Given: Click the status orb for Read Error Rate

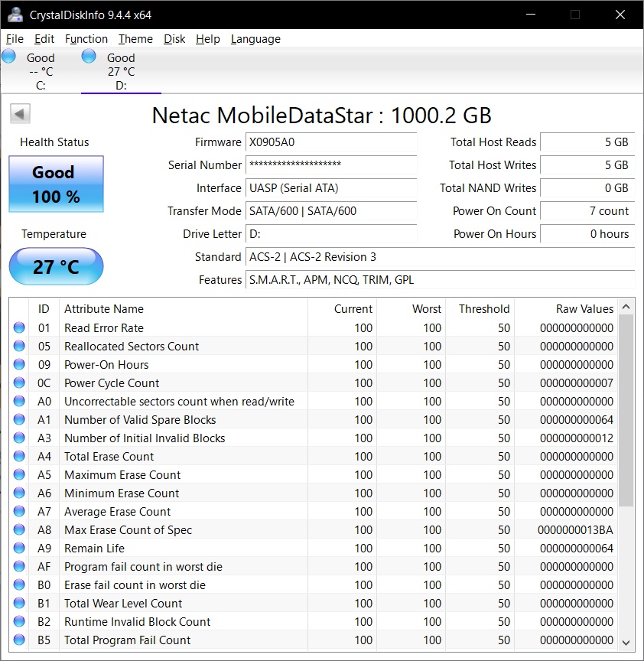Looking at the screenshot, I should [x=19, y=328].
